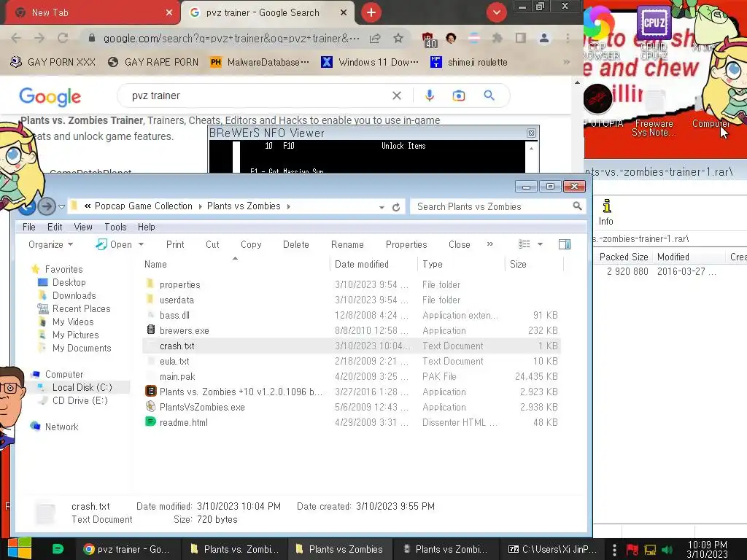
Task: Click the Print toolbar button
Action: coord(175,244)
